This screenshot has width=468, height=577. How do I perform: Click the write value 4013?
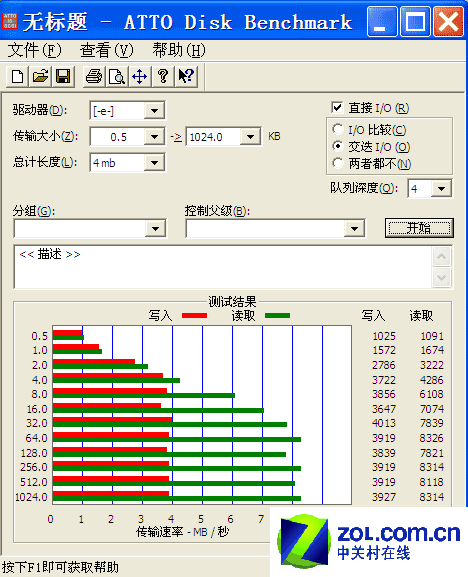384,423
